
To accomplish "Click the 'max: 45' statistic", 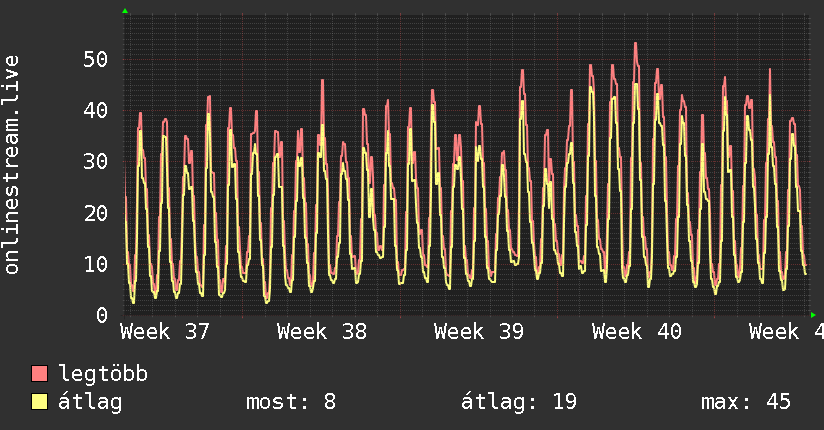I will [x=746, y=402].
